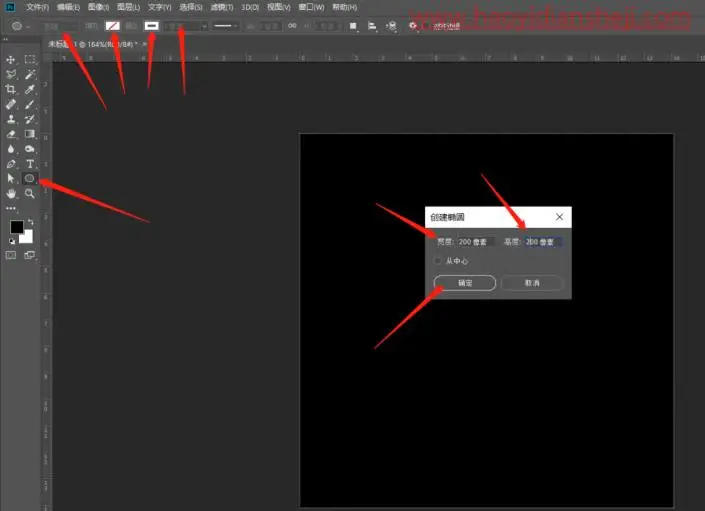Screen dimensions: 705x511
Task: Open the 文字 menu
Action: (x=160, y=7)
